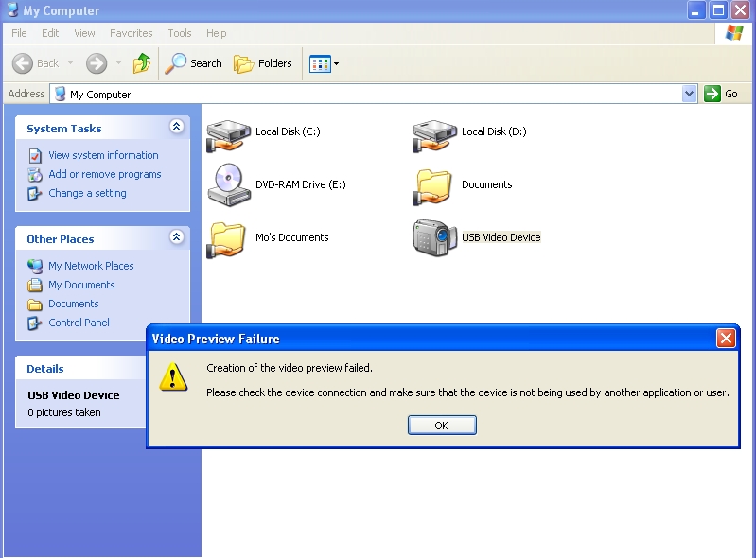This screenshot has height=558, width=756.
Task: Click the My Computer icon in Address bar
Action: coord(61,94)
